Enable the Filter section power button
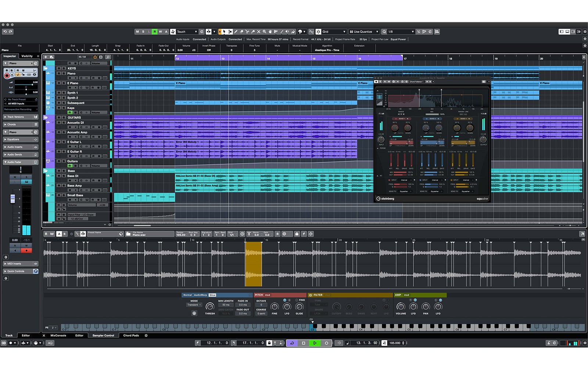The width and height of the screenshot is (588, 370). (311, 295)
